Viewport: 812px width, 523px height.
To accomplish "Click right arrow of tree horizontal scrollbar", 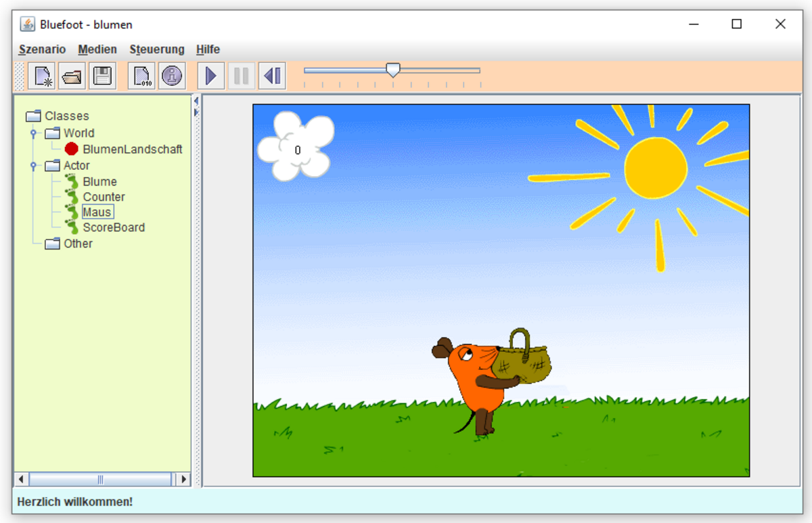I will (x=183, y=479).
